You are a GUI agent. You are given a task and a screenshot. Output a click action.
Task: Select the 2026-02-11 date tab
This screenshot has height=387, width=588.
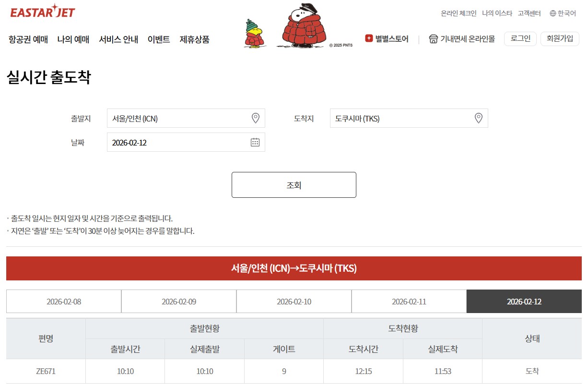pyautogui.click(x=409, y=302)
